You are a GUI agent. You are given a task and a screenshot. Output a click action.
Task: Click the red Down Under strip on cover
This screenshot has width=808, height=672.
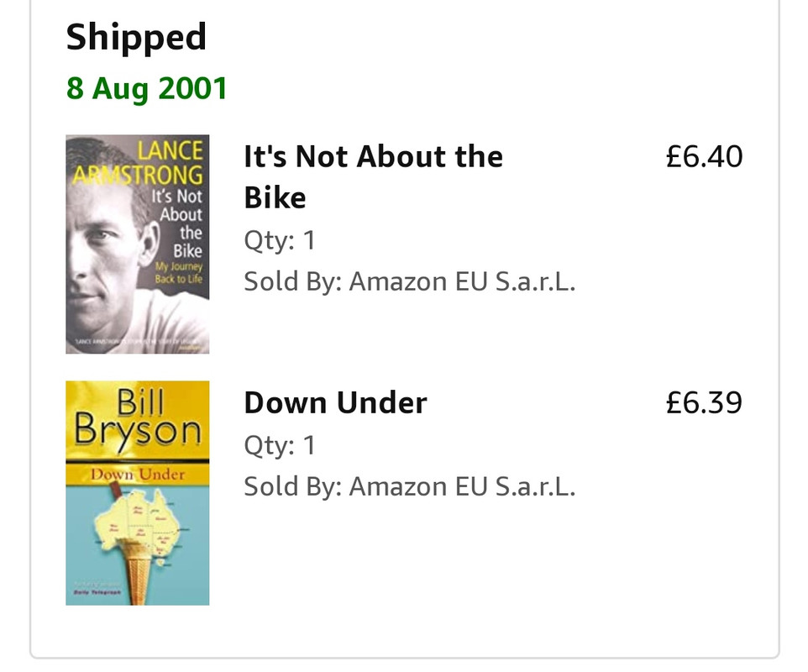(x=137, y=475)
